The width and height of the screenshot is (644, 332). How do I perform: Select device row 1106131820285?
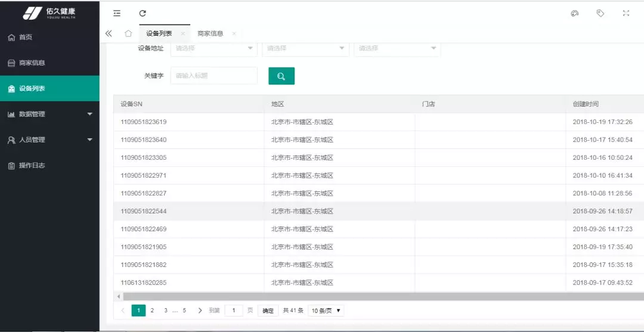pyautogui.click(x=379, y=283)
